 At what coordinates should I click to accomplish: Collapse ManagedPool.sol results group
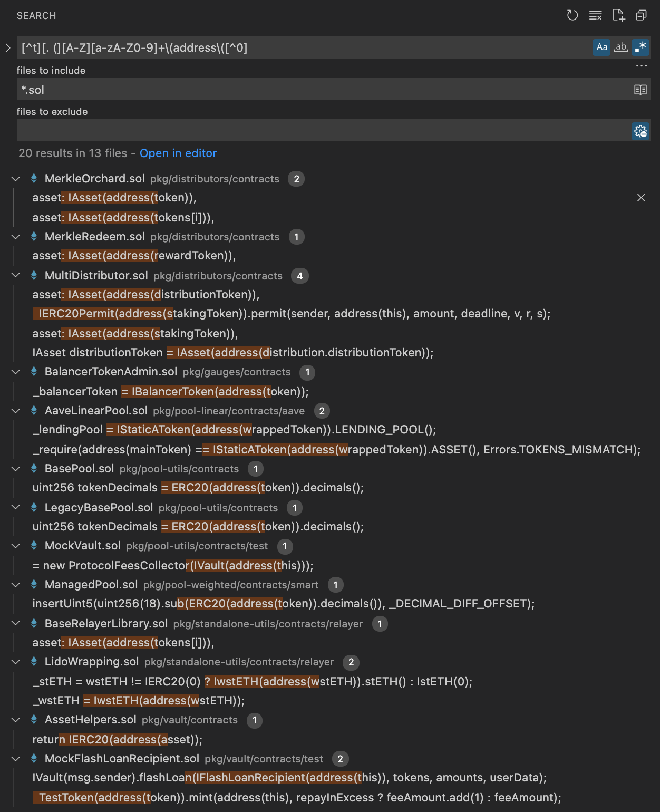[16, 585]
